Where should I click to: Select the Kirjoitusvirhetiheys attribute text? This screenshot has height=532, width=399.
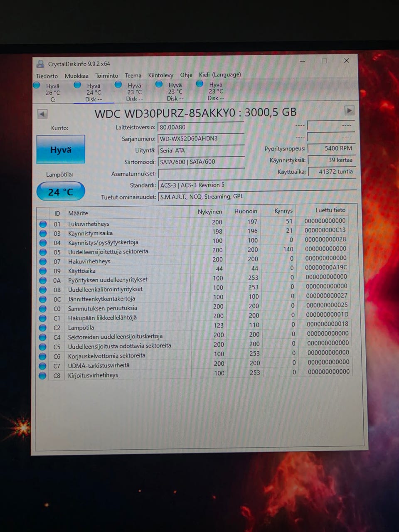(x=93, y=375)
